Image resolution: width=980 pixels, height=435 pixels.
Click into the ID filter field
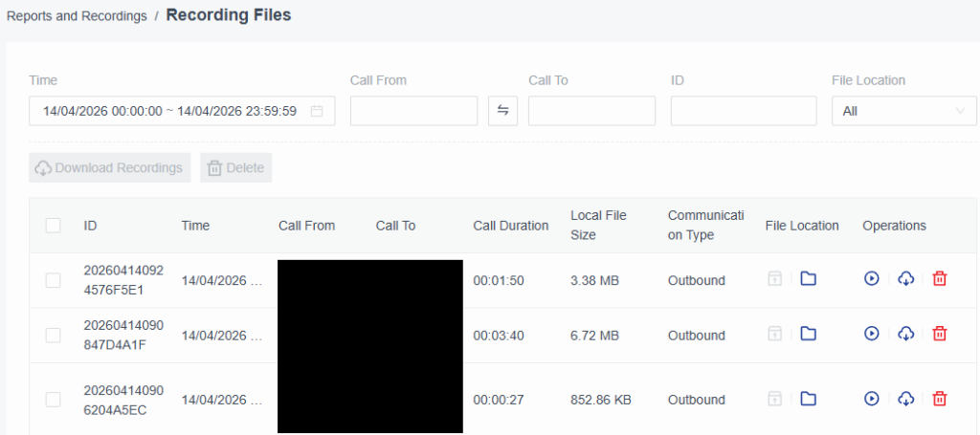click(743, 111)
